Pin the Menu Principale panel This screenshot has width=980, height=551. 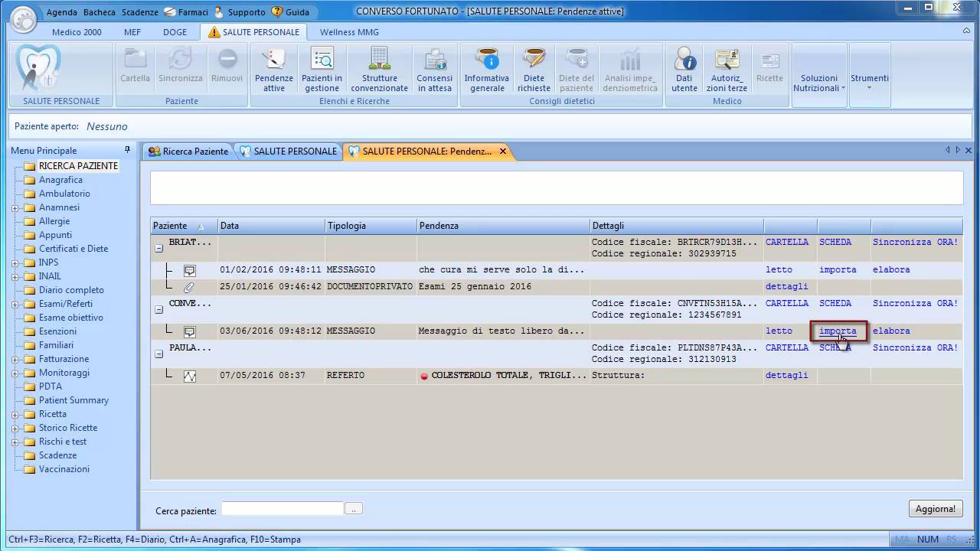point(127,150)
